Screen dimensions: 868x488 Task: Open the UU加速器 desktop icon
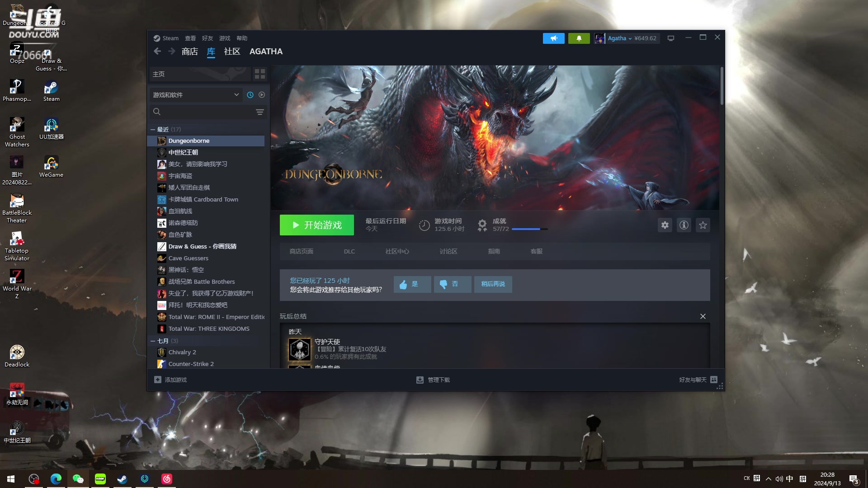pyautogui.click(x=52, y=128)
